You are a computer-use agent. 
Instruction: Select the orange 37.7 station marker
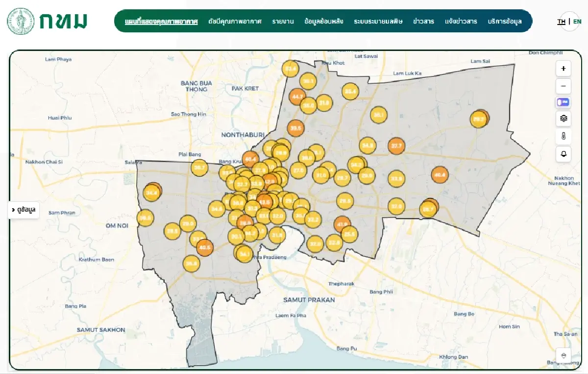pos(396,146)
